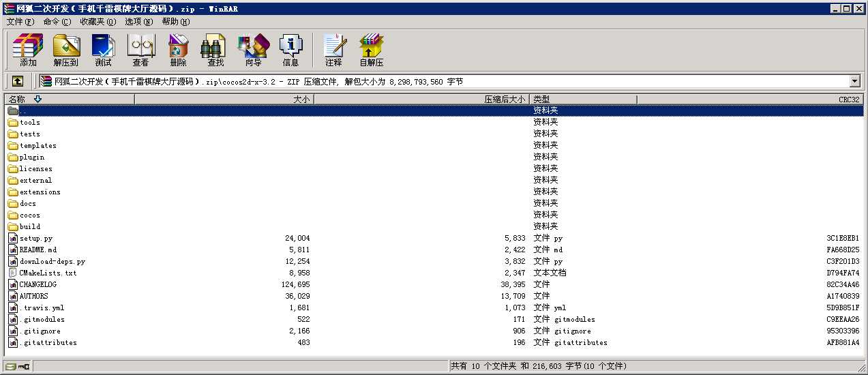Open the 选项 (Options) menu

(x=138, y=22)
